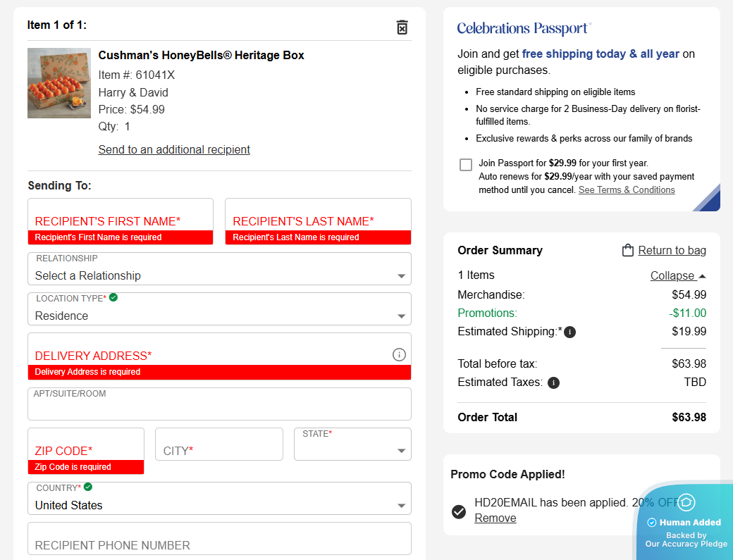Click the delivery address info icon

tap(399, 354)
